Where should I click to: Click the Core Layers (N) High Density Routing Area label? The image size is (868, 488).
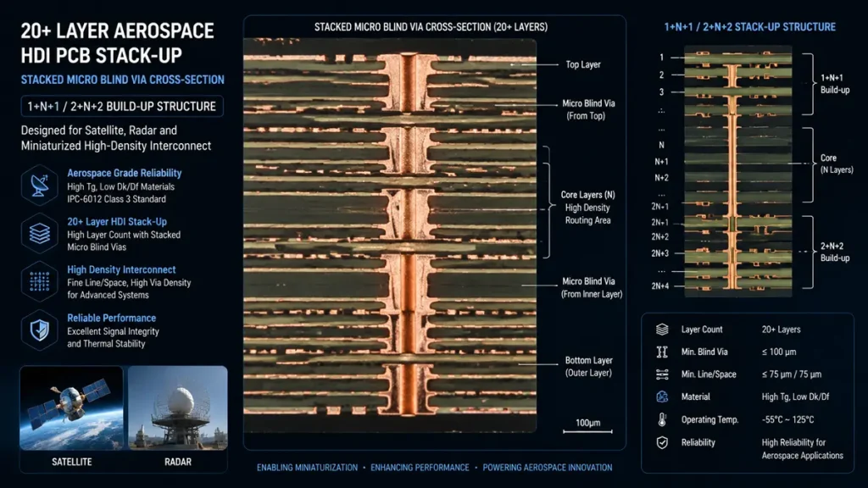tap(588, 208)
